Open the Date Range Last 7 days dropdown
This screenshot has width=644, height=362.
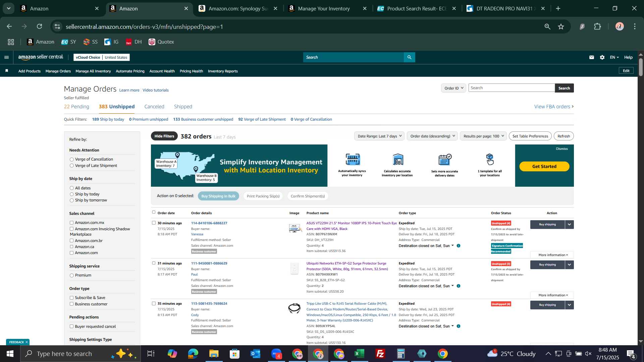pyautogui.click(x=379, y=136)
